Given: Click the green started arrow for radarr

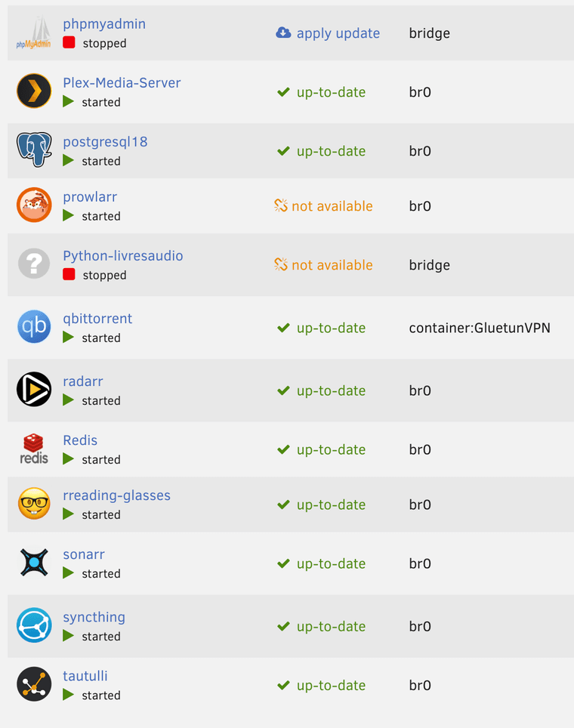Looking at the screenshot, I should click(x=69, y=400).
